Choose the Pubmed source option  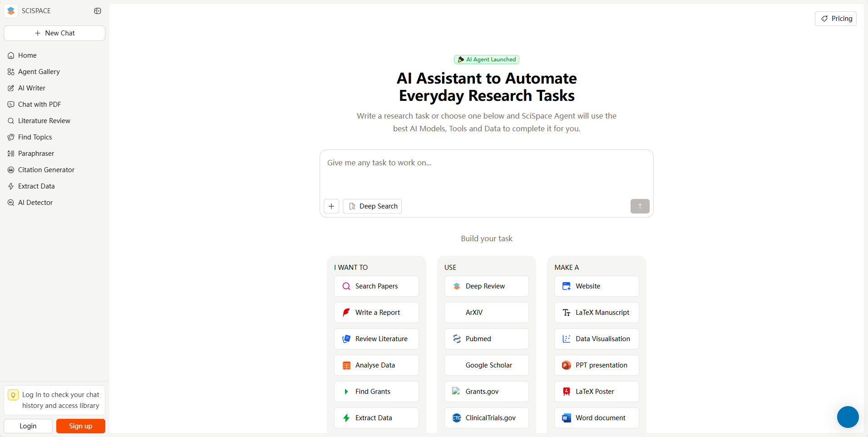[486, 339]
